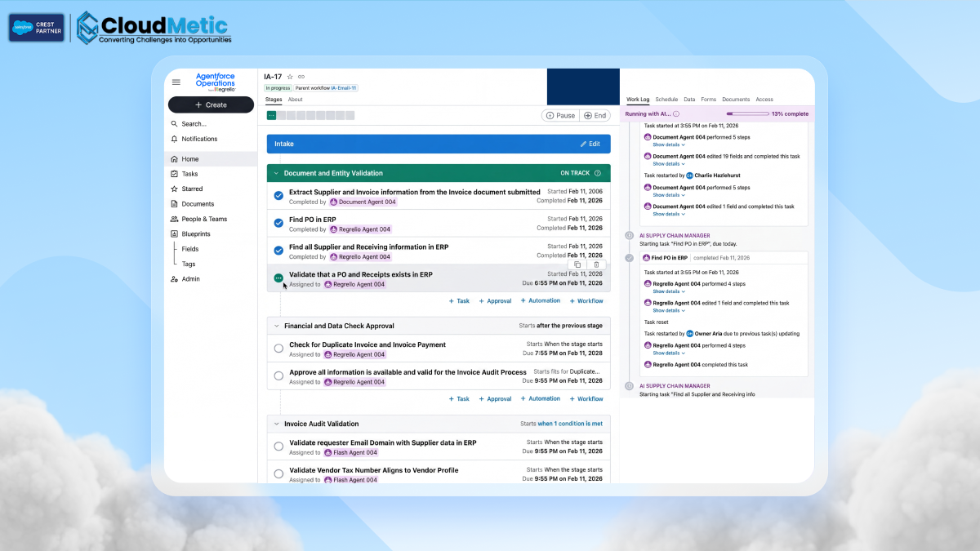980x551 pixels.
Task: Collapse Invoice Audit Validation stage
Action: coord(276,424)
